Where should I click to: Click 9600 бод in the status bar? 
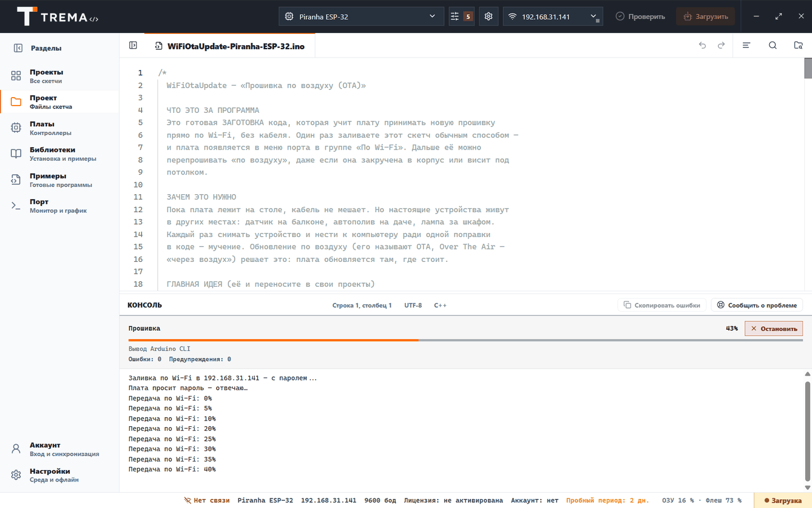380,501
